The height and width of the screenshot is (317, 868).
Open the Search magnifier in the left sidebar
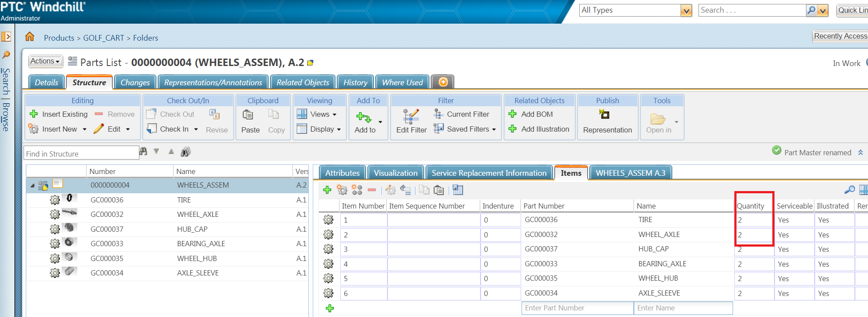click(x=6, y=55)
